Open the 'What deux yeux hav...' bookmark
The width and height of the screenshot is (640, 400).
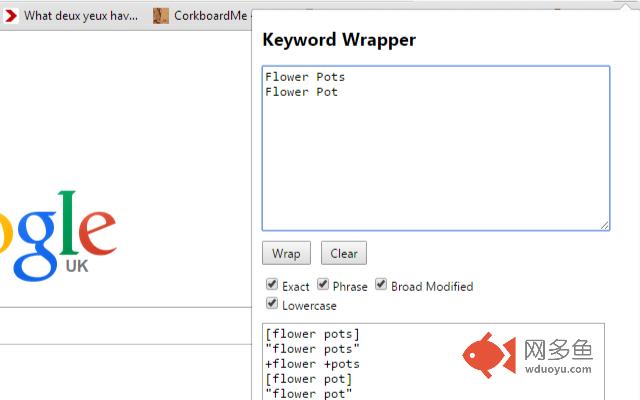71,16
